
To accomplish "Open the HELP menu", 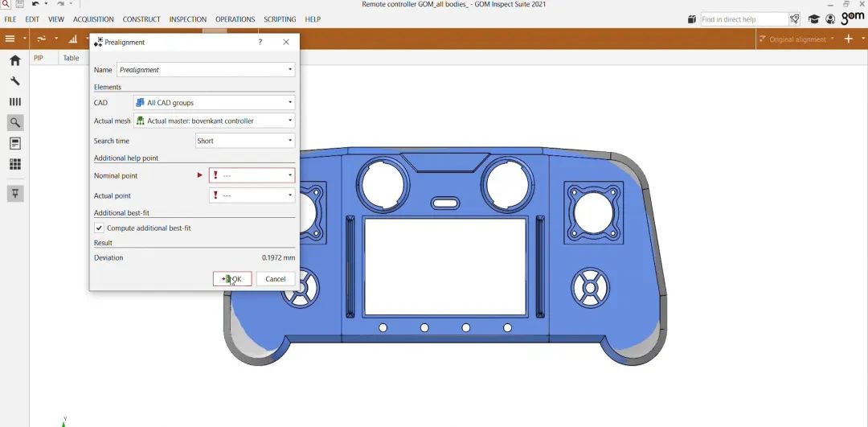I will point(313,19).
